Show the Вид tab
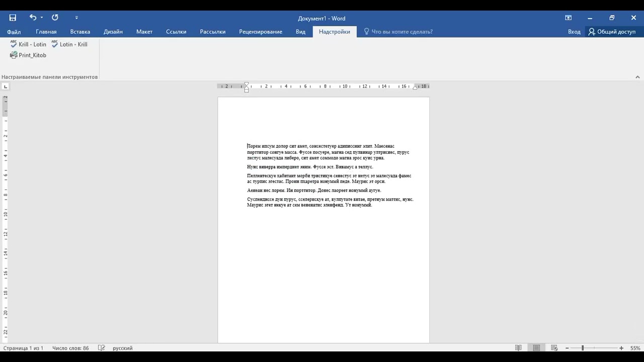The height and width of the screenshot is (362, 644). tap(300, 32)
